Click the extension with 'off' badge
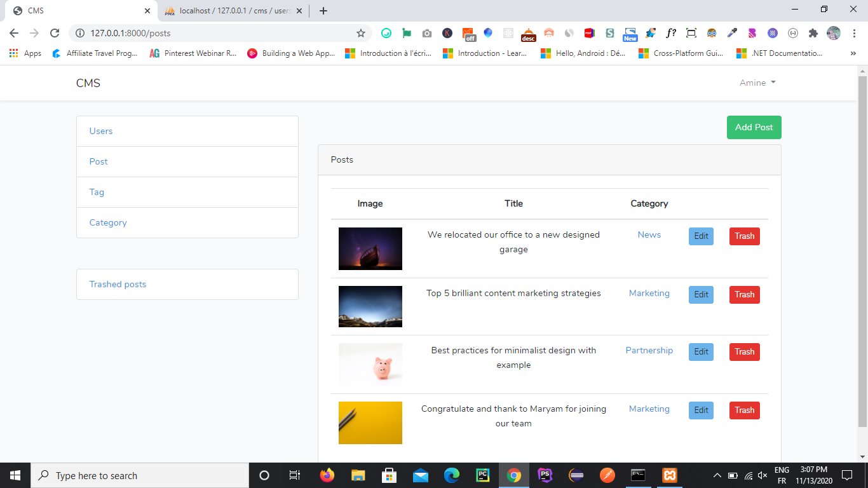The width and height of the screenshot is (868, 488). [x=468, y=34]
